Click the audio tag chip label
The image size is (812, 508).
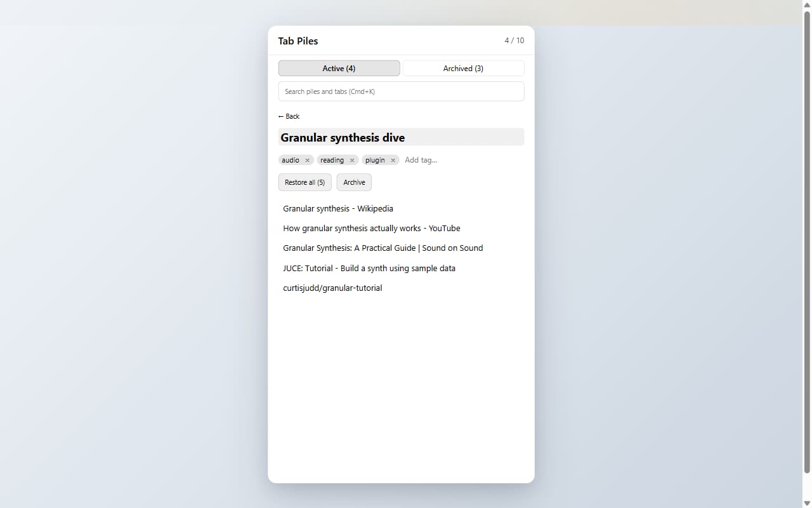[x=291, y=160]
